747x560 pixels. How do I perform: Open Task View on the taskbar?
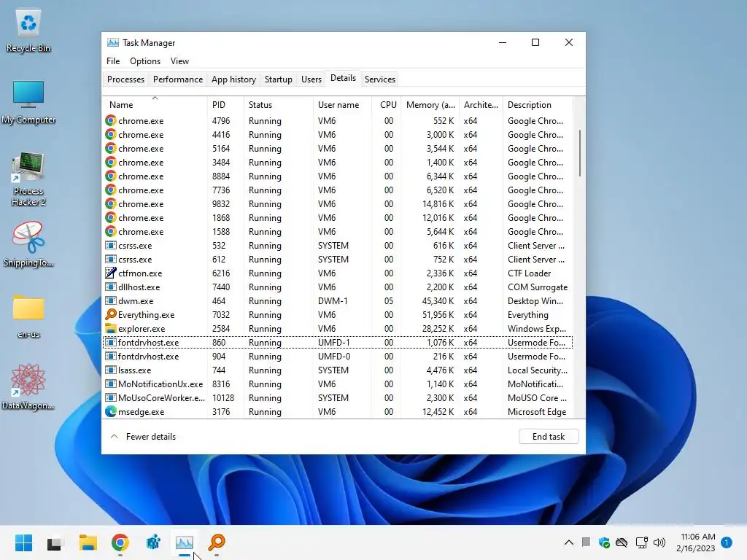click(x=54, y=542)
